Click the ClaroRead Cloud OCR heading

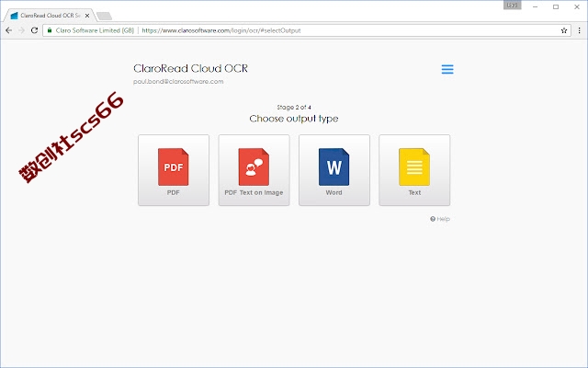(x=191, y=68)
